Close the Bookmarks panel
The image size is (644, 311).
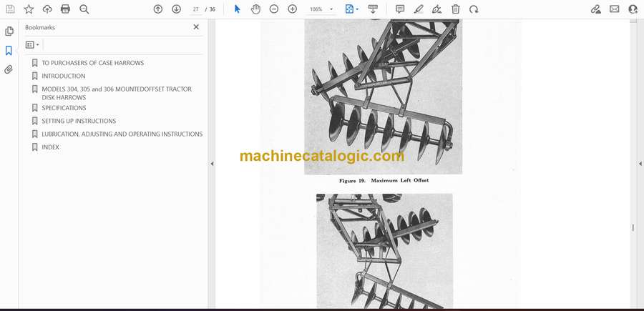(x=196, y=27)
